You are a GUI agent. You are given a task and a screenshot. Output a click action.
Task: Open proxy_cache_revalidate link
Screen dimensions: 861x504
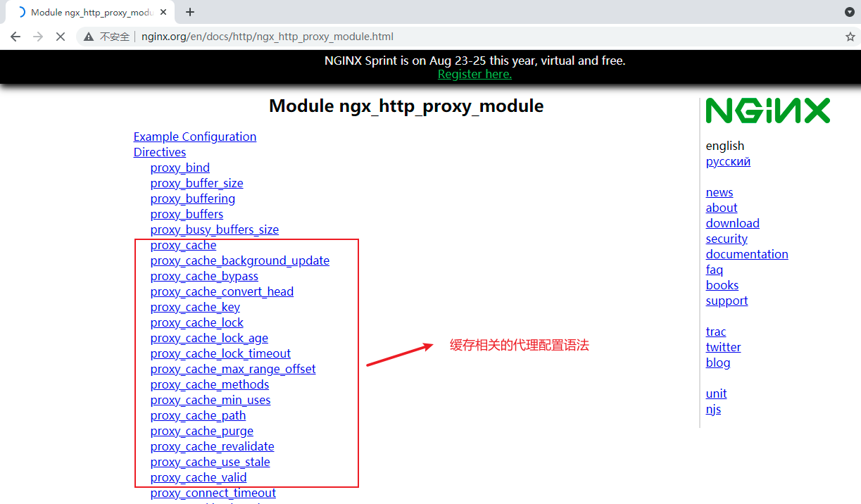click(x=213, y=446)
